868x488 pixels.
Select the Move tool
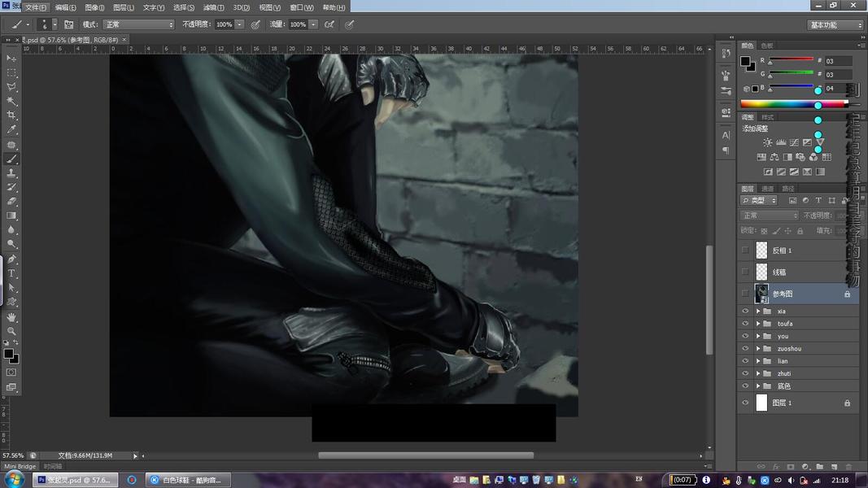[11, 58]
